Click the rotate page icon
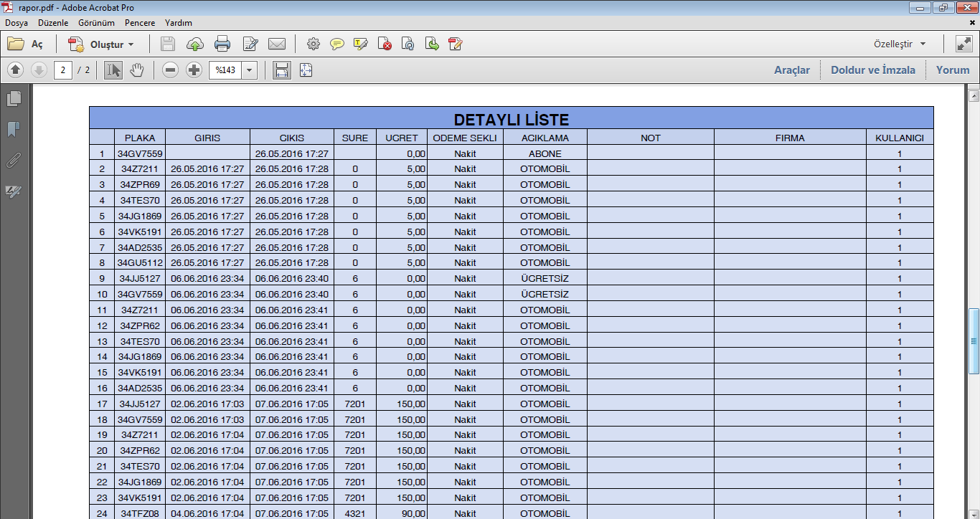Image resolution: width=980 pixels, height=519 pixels. tap(407, 44)
